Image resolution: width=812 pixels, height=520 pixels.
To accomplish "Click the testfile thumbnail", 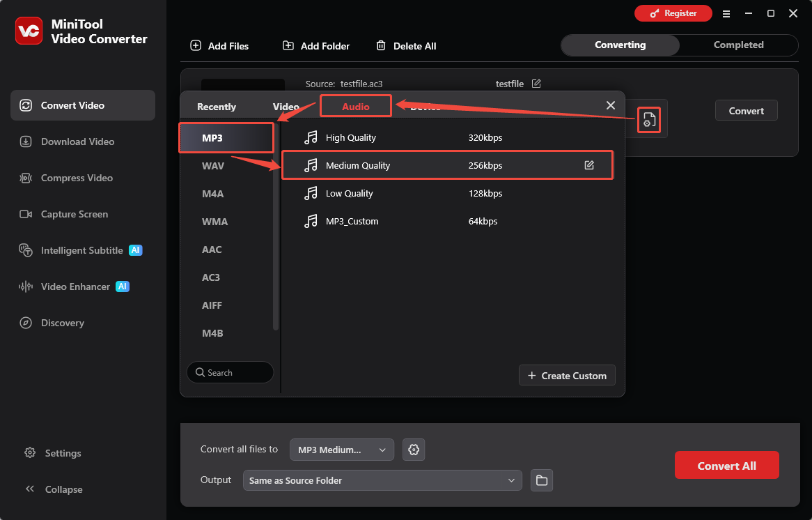I will coord(243,86).
